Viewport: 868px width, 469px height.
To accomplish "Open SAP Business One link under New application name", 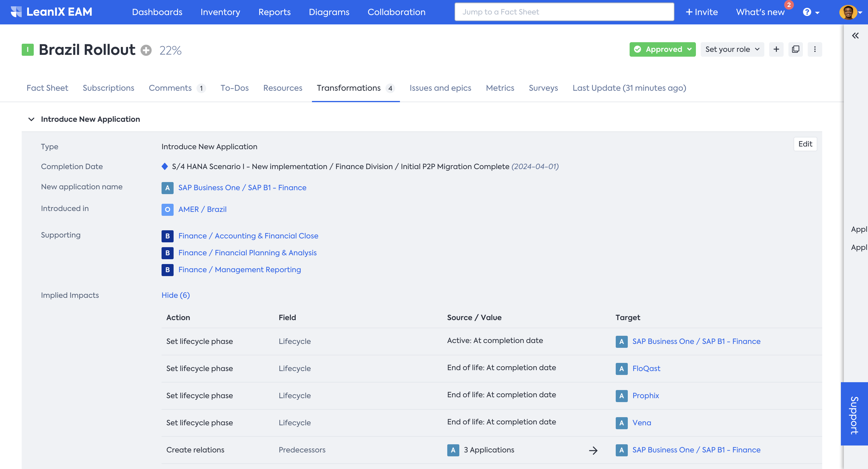I will coord(242,188).
